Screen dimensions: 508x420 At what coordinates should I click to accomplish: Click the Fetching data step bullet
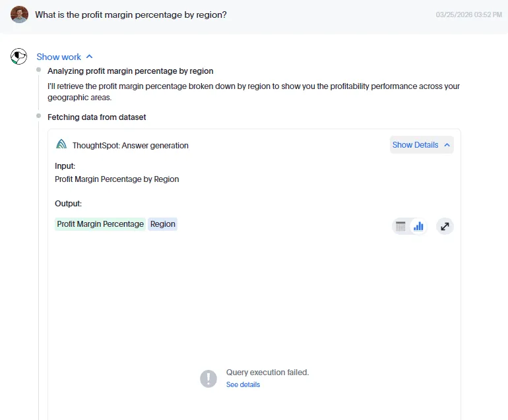(x=39, y=116)
